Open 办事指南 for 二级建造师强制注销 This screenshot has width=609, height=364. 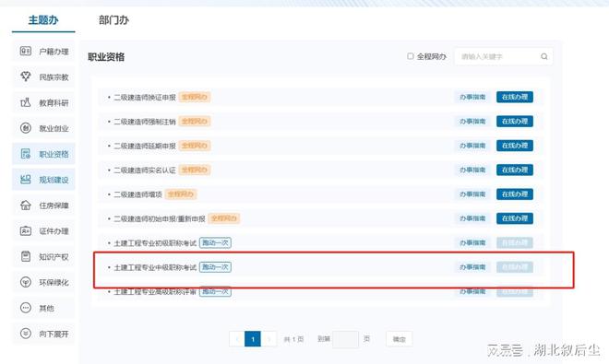[472, 122]
